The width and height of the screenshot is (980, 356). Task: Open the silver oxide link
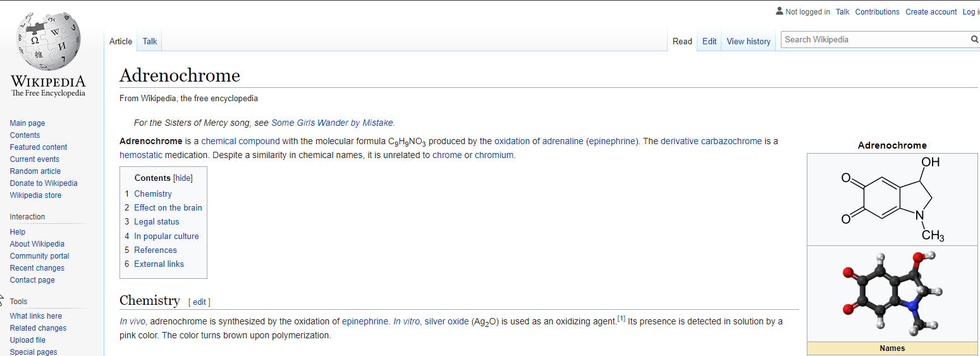446,321
